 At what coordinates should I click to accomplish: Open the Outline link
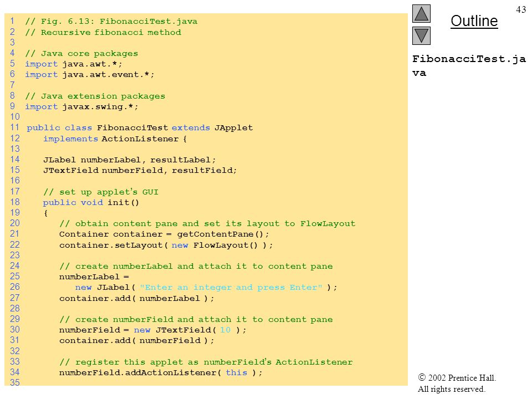pyautogui.click(x=474, y=21)
